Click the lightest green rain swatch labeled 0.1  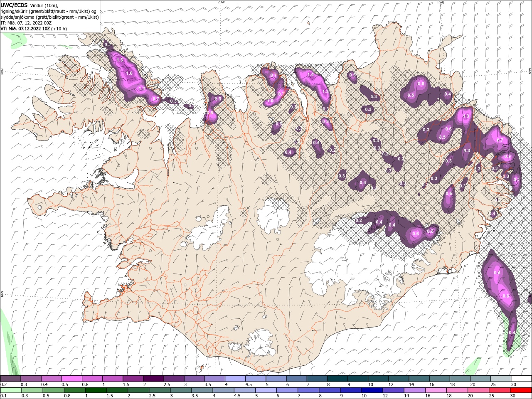[x=10, y=390]
